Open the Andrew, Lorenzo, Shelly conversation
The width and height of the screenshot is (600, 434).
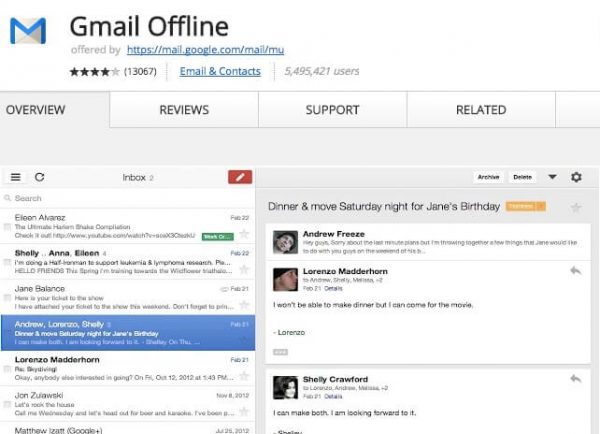click(x=127, y=333)
